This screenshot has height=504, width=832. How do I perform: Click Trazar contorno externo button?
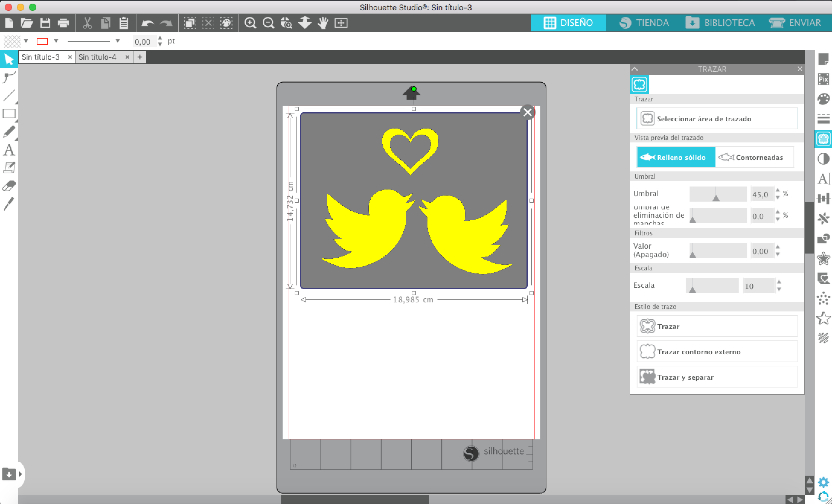[717, 351]
